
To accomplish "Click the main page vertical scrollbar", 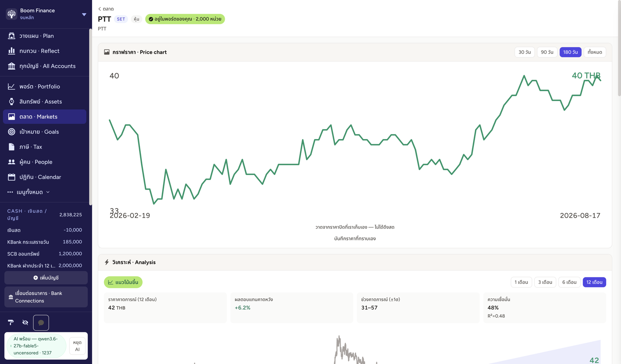I will 619,49.
